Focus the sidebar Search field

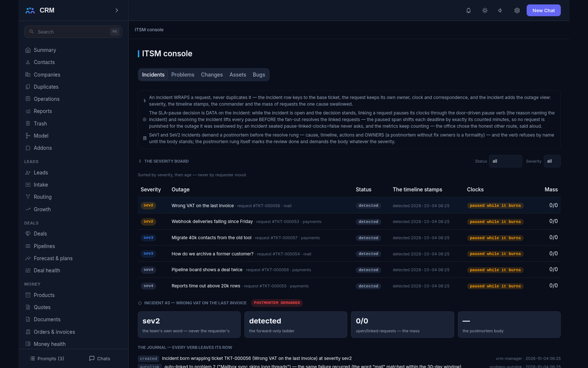(x=73, y=32)
